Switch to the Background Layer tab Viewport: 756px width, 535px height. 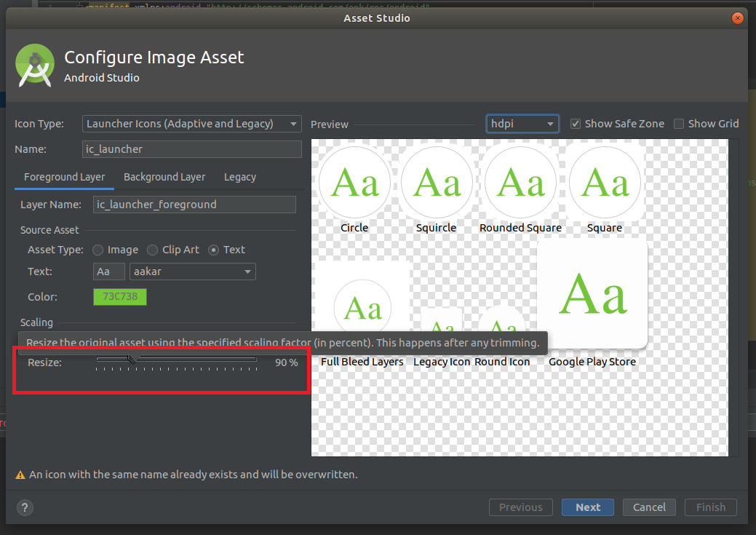164,177
